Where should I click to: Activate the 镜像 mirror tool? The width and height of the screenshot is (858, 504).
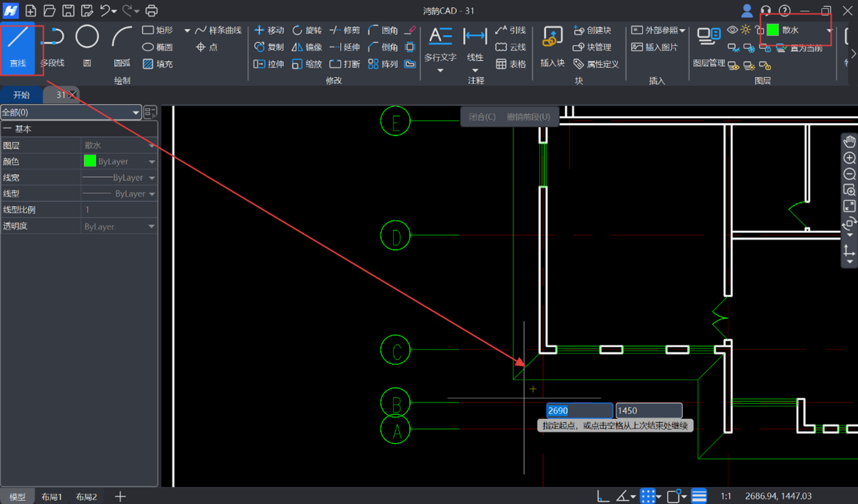click(x=306, y=47)
